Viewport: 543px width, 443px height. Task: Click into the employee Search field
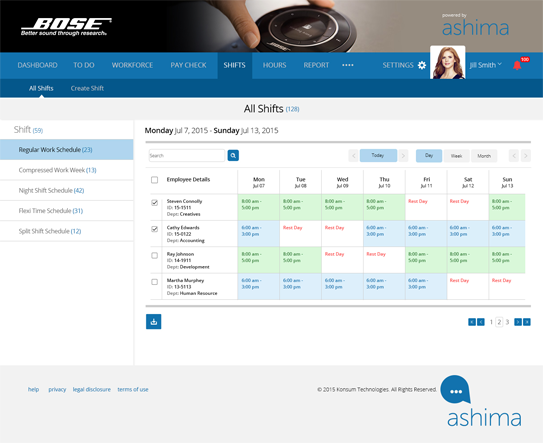187,156
